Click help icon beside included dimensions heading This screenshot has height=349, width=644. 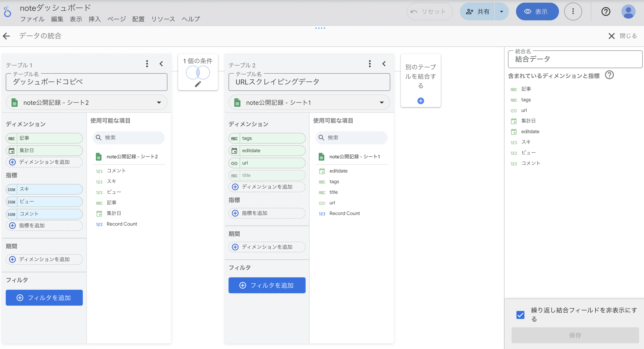609,75
